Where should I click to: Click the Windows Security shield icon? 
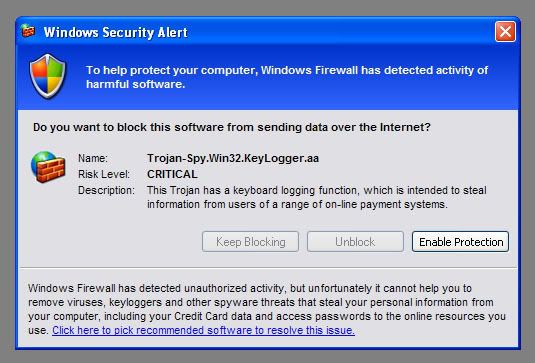tap(47, 76)
